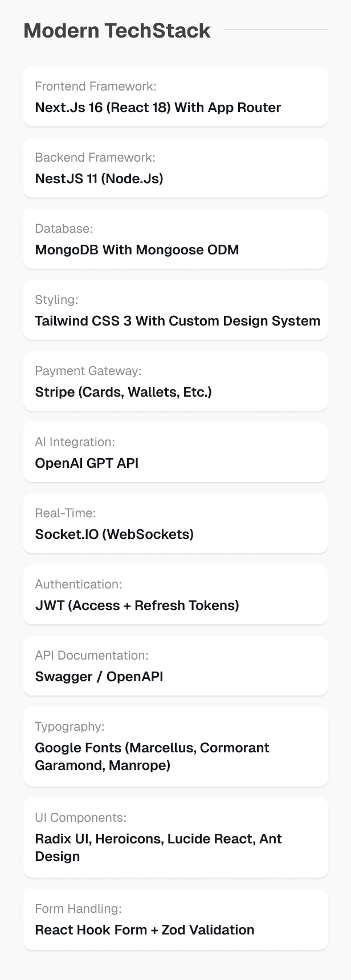Open the MongoDB With Mongoose ODM card

click(x=175, y=239)
